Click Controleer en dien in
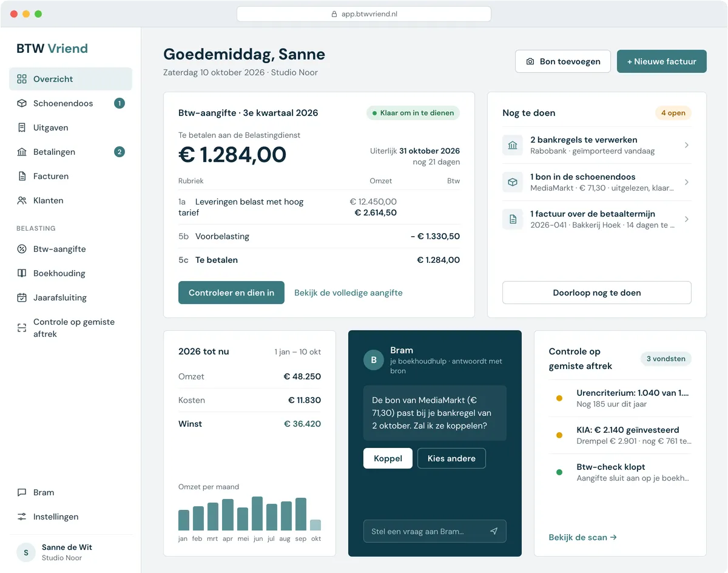The image size is (728, 573). (231, 293)
